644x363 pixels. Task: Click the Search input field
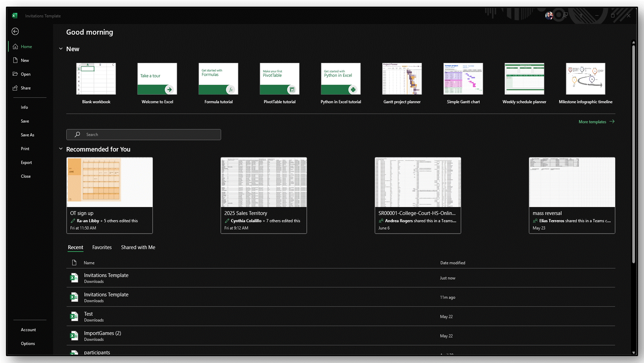pyautogui.click(x=144, y=134)
